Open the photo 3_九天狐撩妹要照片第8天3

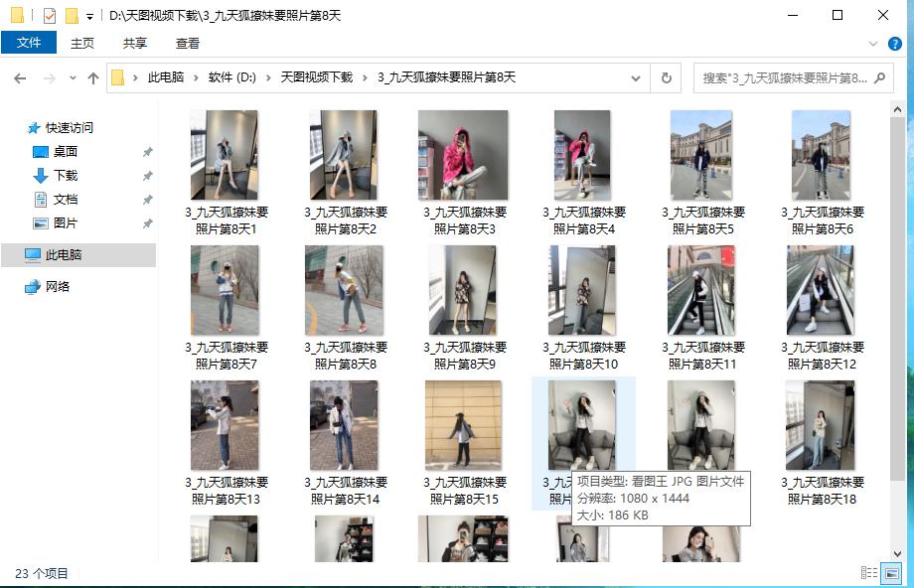tap(462, 154)
